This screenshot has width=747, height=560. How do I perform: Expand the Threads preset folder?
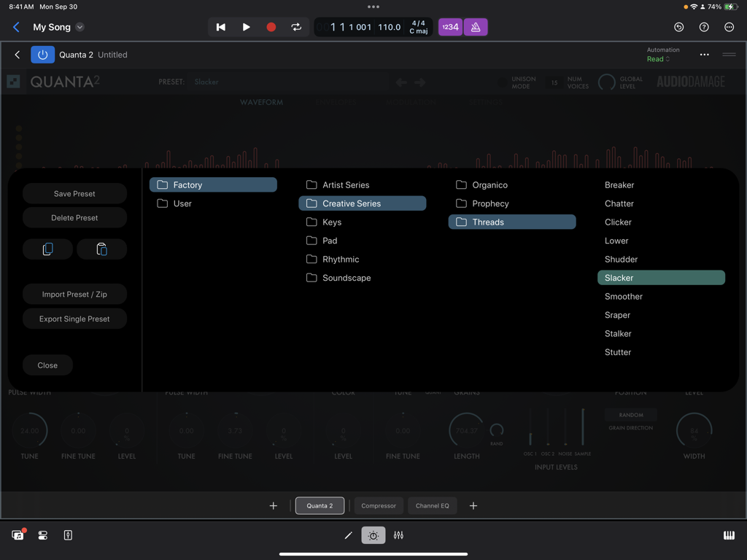(x=511, y=222)
